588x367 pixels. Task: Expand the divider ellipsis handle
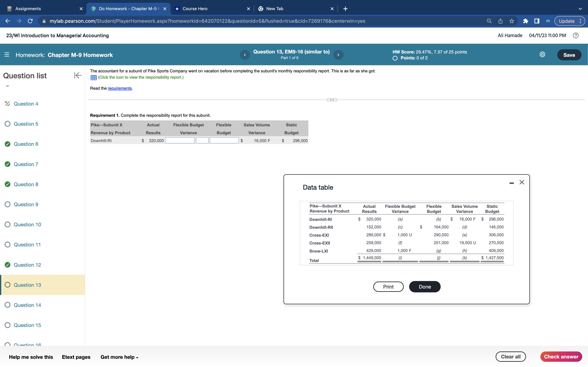pyautogui.click(x=332, y=100)
